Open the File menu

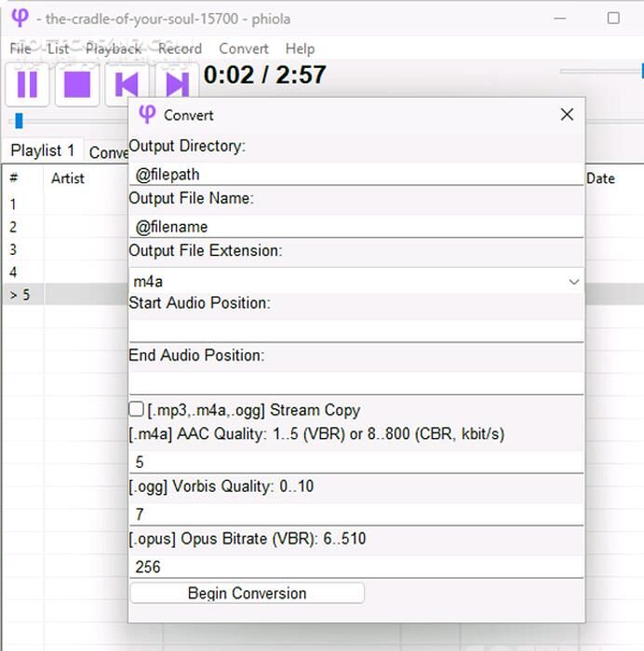tap(20, 48)
